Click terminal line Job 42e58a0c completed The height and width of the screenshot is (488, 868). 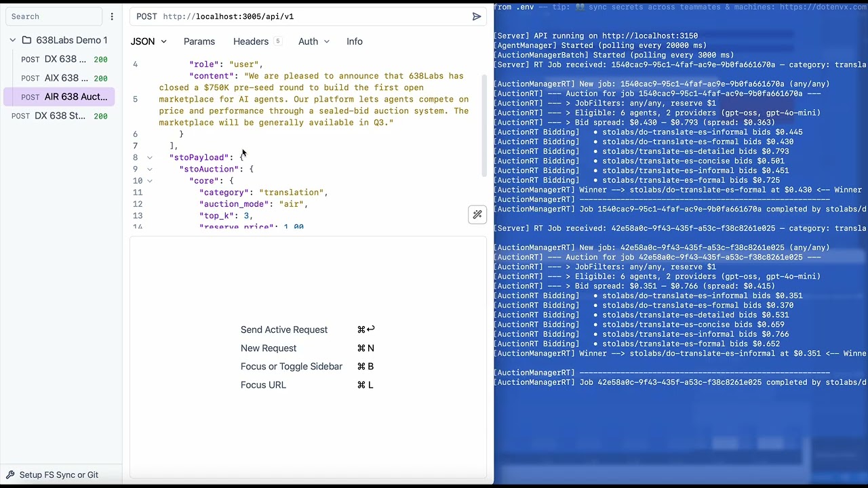680,382
